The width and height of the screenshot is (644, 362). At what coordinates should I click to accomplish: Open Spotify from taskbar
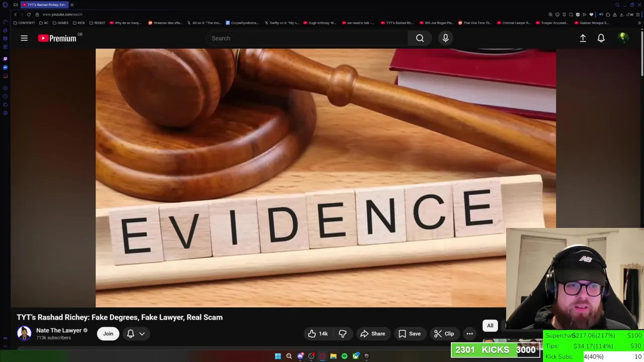[x=344, y=356]
